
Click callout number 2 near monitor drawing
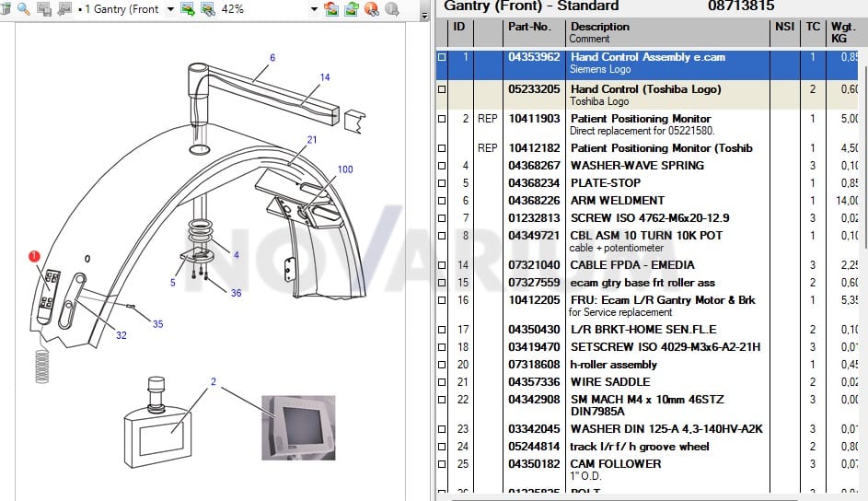coord(214,381)
